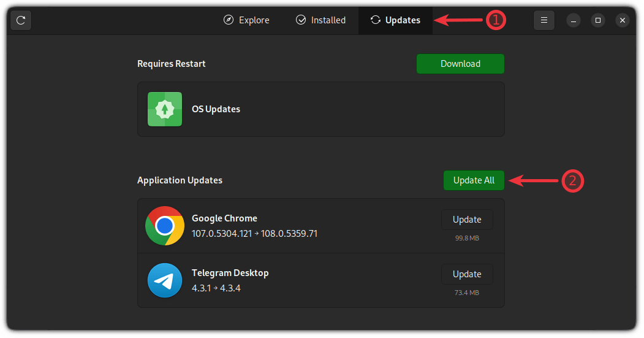Switch to the Installed tab

pyautogui.click(x=320, y=20)
